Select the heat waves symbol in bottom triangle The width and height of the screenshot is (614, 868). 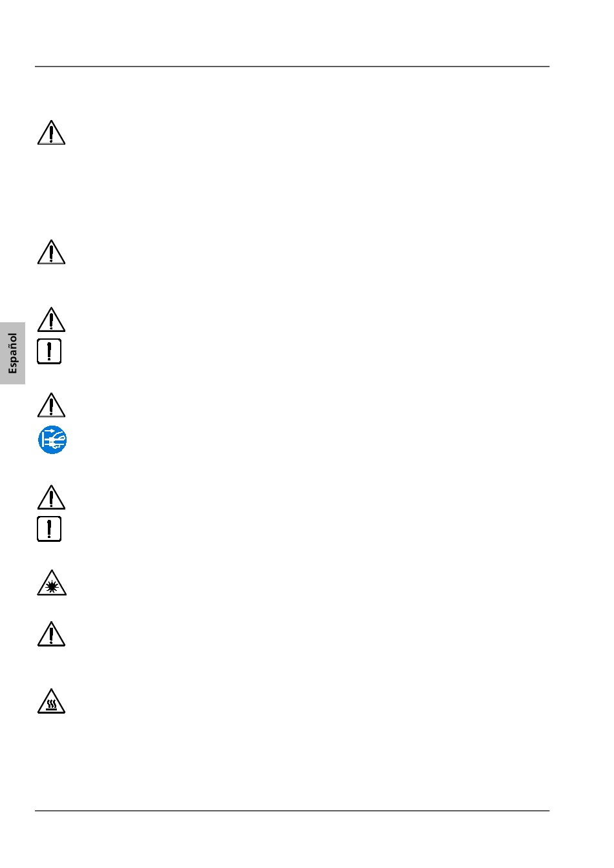[52, 705]
